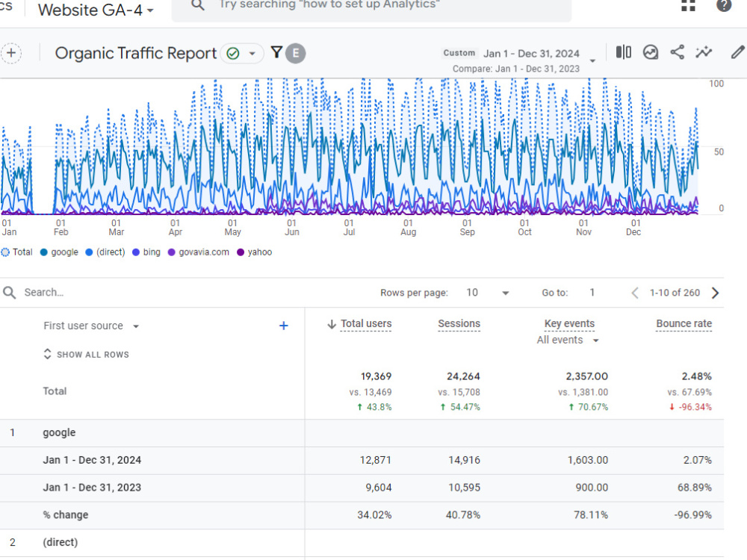Sort by Bounce rate column header
747x560 pixels.
[x=684, y=324]
